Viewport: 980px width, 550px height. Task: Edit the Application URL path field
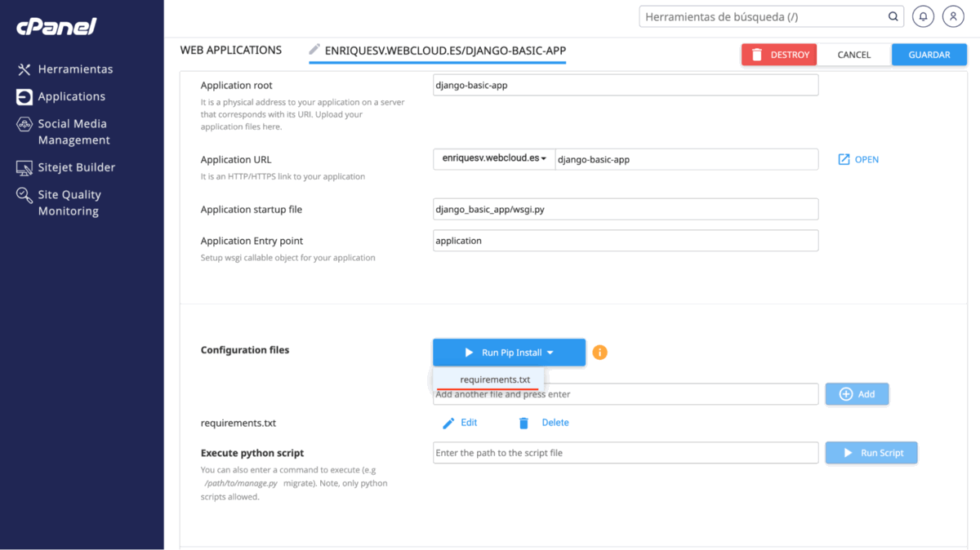(687, 159)
